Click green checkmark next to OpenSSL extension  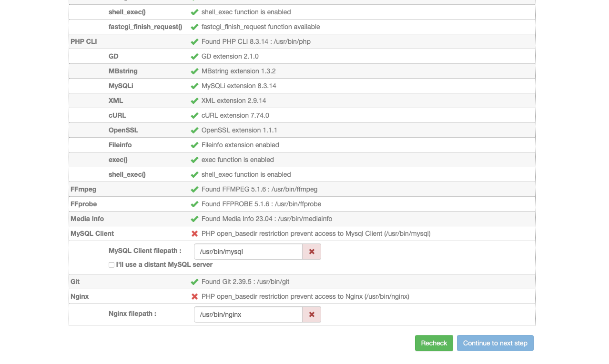[194, 130]
